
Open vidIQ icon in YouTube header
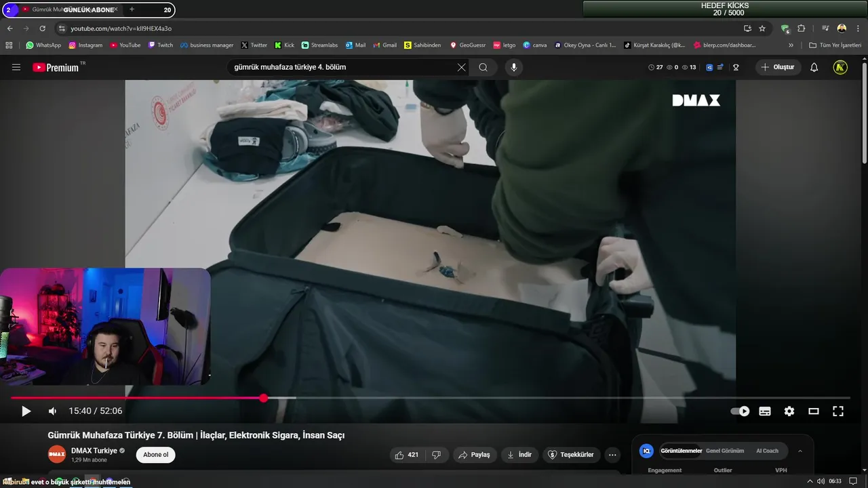point(709,67)
